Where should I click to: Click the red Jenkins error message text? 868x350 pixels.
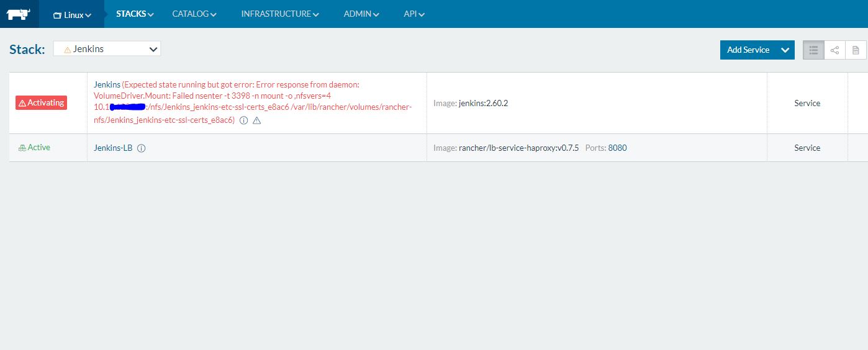[x=253, y=102]
